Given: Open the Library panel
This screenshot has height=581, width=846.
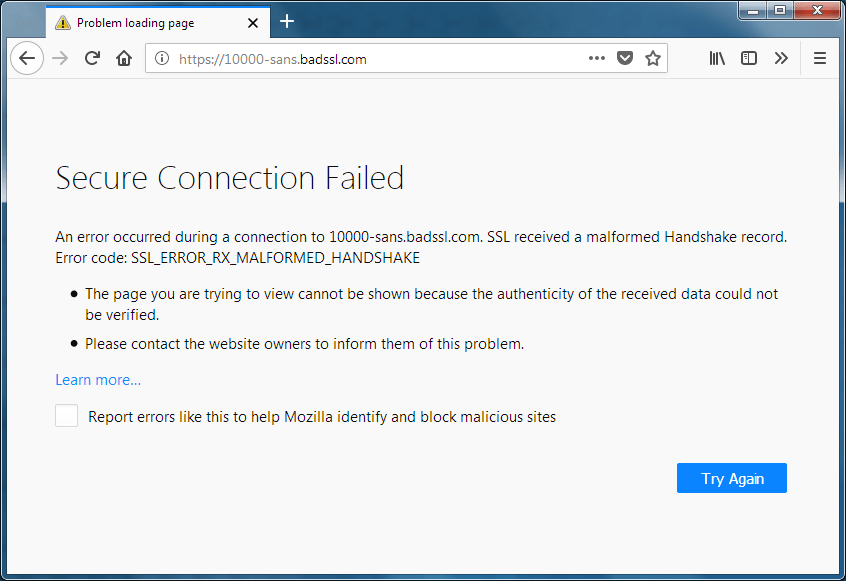Looking at the screenshot, I should (716, 58).
